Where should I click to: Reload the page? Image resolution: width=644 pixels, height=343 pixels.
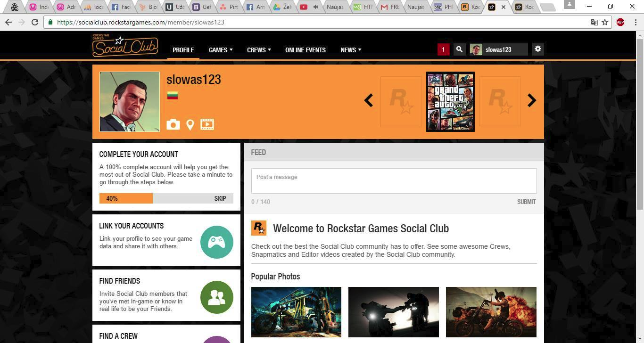coord(35,22)
